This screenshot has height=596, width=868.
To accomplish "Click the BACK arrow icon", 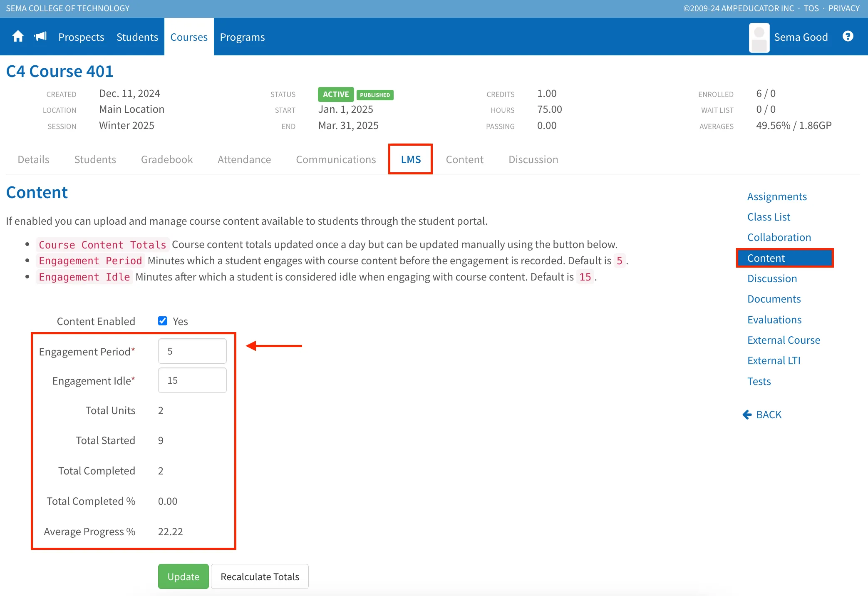I will 747,415.
